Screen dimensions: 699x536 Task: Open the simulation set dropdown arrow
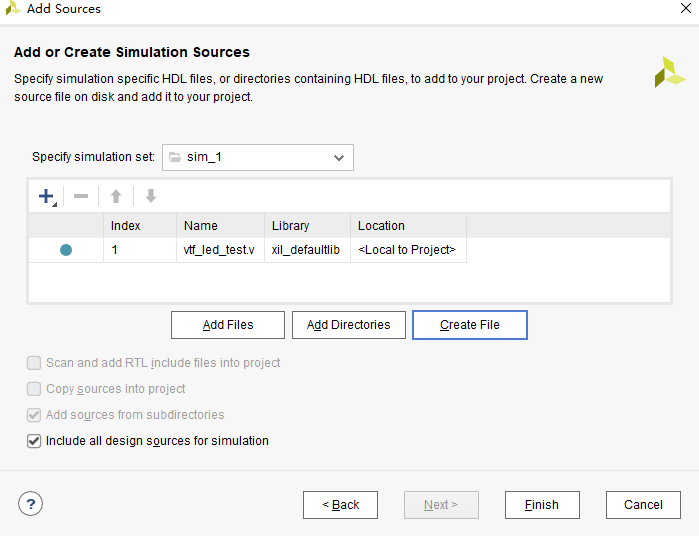click(x=339, y=158)
